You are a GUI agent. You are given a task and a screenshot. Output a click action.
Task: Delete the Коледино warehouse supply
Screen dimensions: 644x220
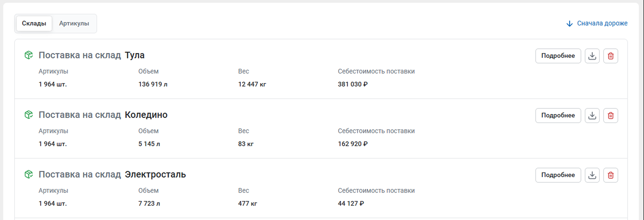611,116
